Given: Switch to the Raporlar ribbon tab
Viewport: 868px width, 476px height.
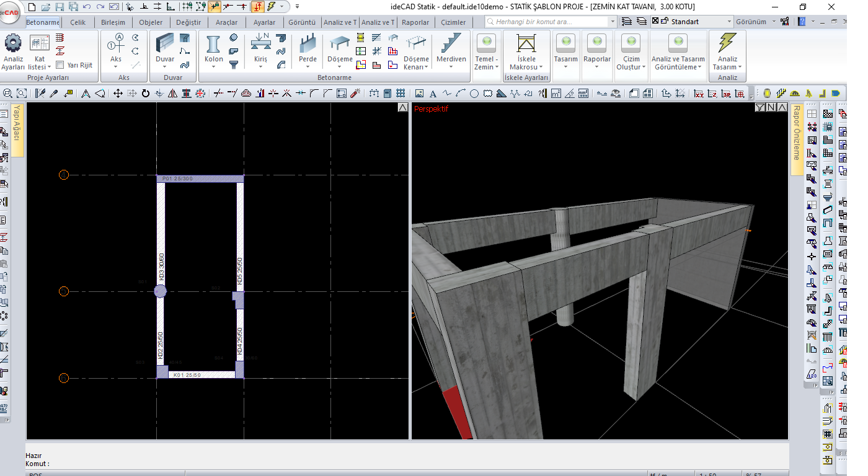Looking at the screenshot, I should 415,22.
